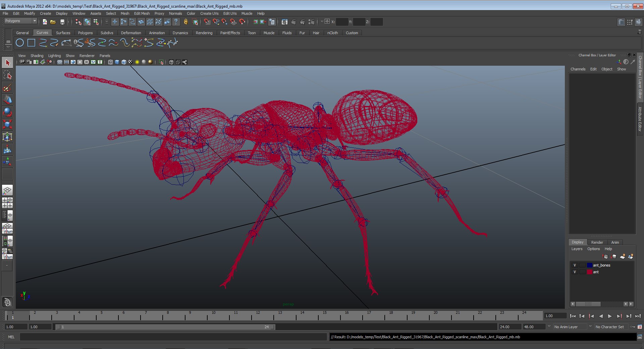644x349 pixels.
Task: Click the New Scene icon
Action: (x=45, y=22)
